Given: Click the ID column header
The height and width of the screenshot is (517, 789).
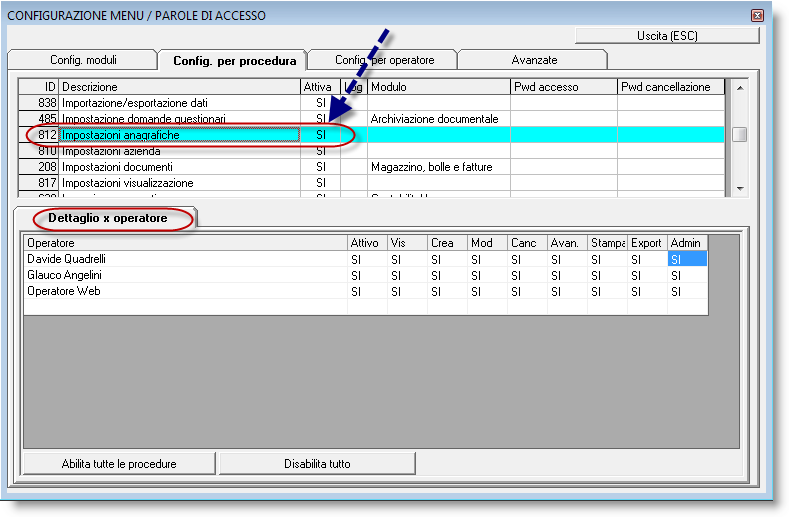Looking at the screenshot, I should [x=39, y=87].
